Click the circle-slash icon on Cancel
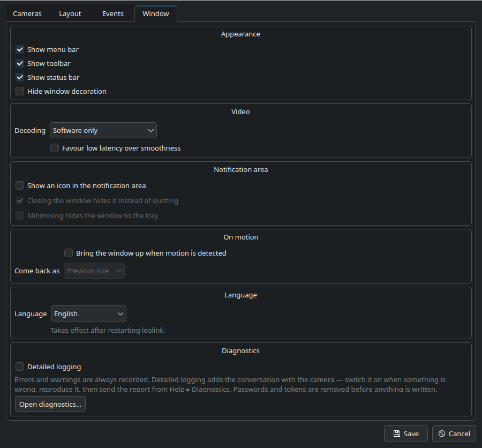Image resolution: width=482 pixels, height=448 pixels. [x=442, y=434]
